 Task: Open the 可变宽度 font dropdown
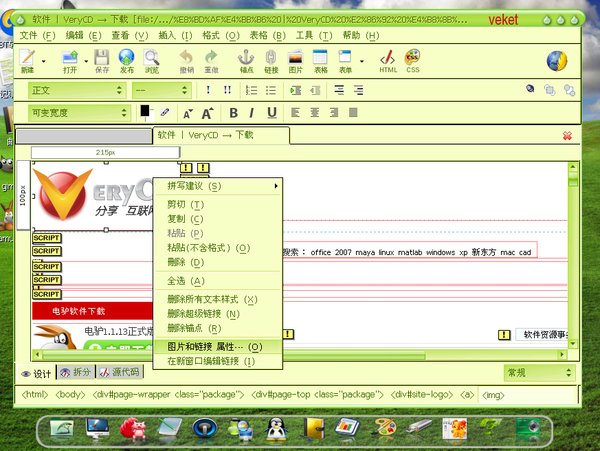pyautogui.click(x=79, y=112)
